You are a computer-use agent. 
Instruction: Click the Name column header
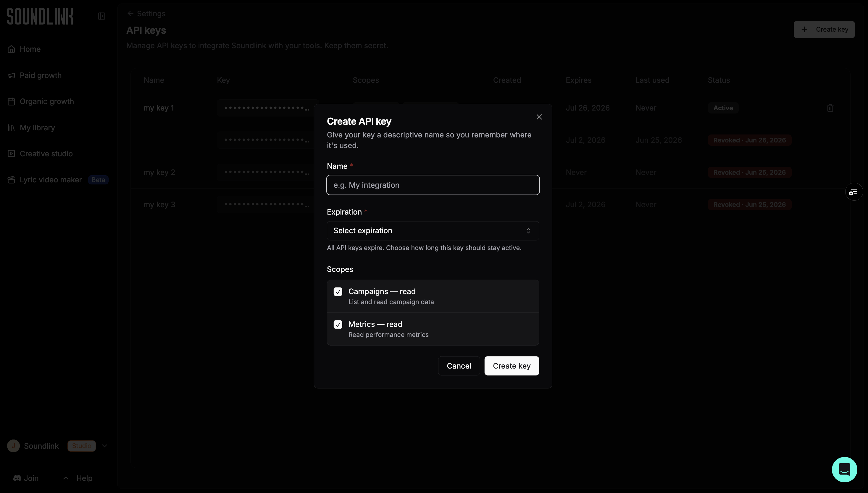point(154,80)
